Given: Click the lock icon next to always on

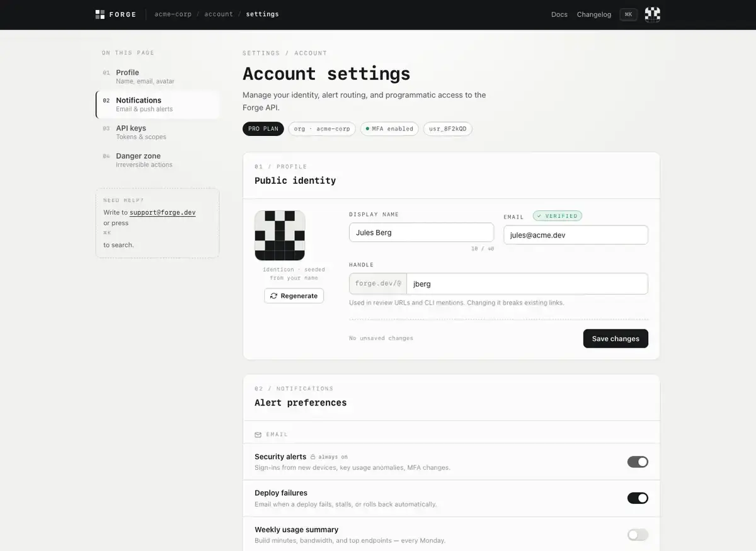Looking at the screenshot, I should 312,457.
